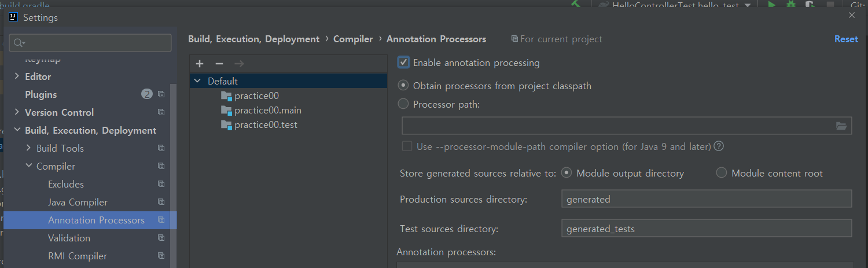
Task: Collapse the Default profile node
Action: click(x=198, y=81)
